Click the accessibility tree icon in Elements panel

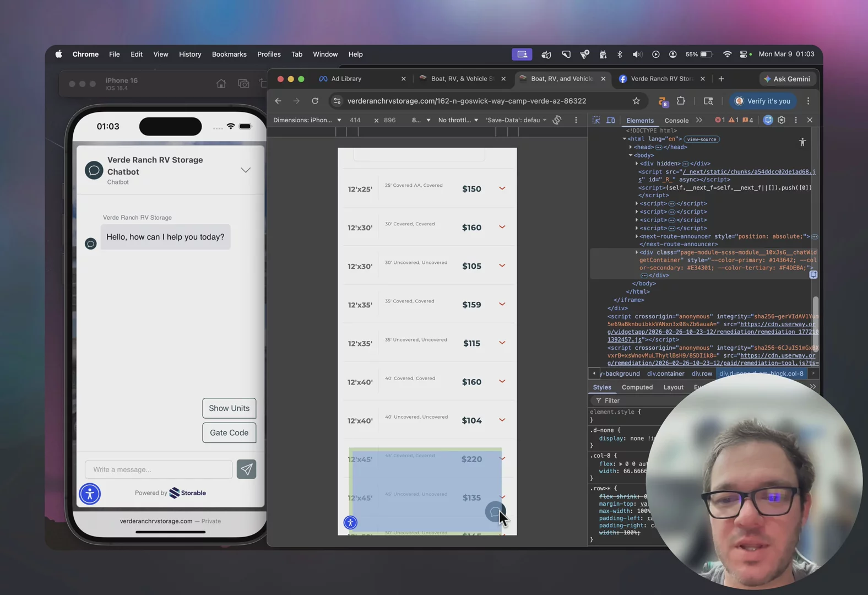802,142
